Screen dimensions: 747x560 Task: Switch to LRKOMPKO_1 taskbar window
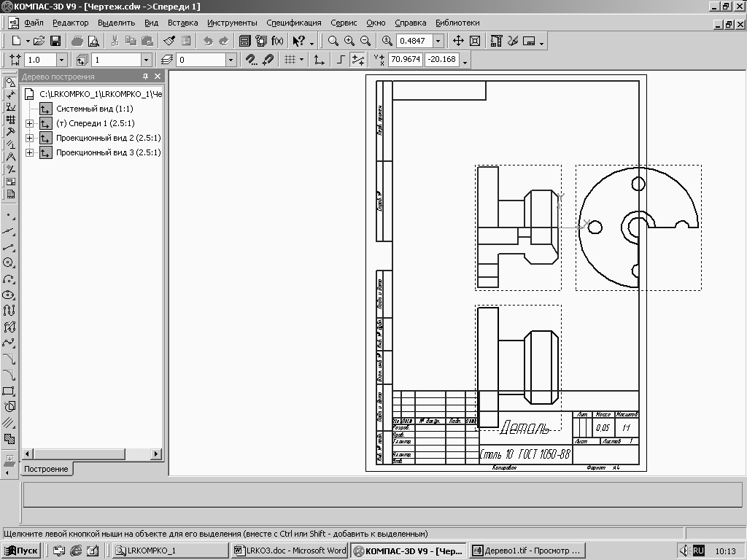coord(171,551)
